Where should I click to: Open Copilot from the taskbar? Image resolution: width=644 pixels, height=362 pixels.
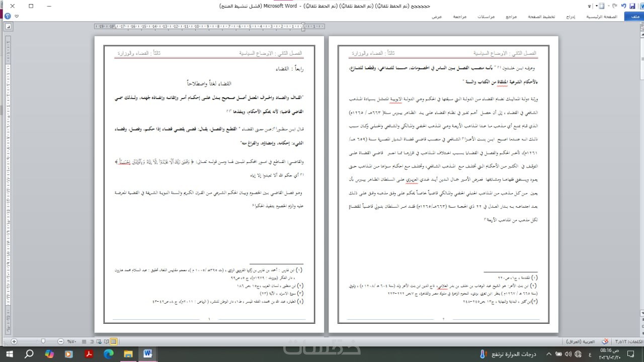click(x=49, y=354)
